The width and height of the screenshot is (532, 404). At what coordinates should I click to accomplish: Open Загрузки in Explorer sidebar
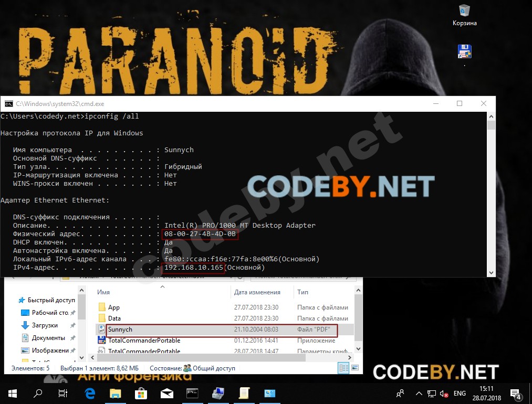[44, 325]
